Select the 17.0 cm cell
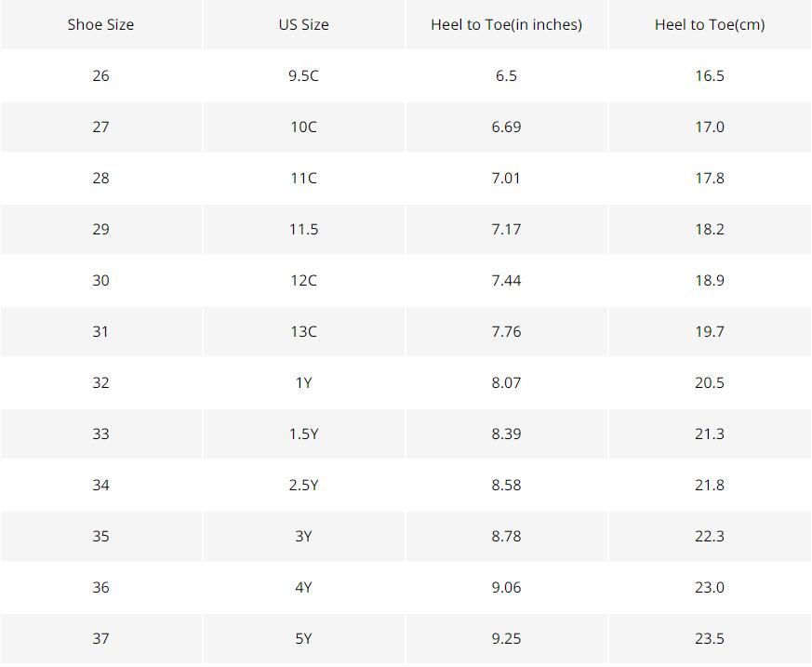The image size is (812, 667). click(710, 127)
